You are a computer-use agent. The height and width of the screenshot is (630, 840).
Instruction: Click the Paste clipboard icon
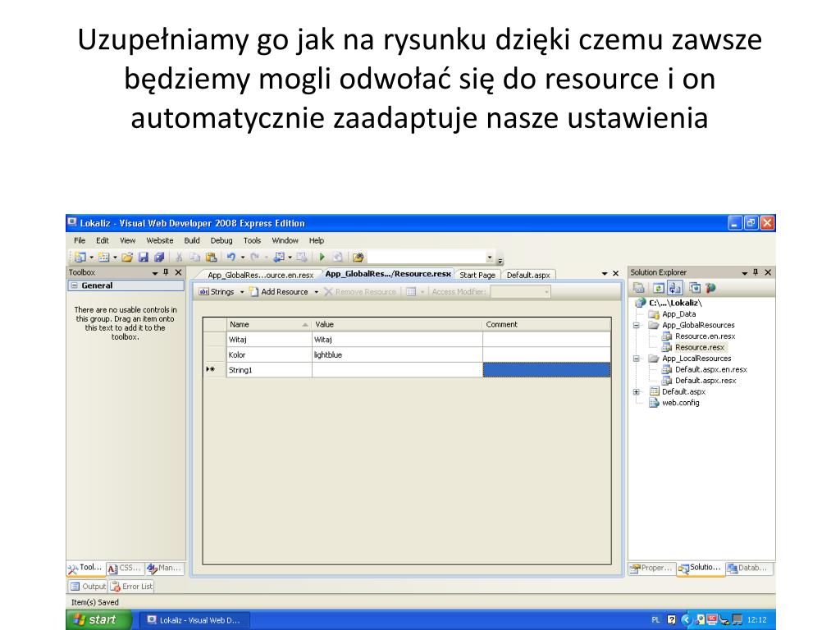click(x=211, y=257)
